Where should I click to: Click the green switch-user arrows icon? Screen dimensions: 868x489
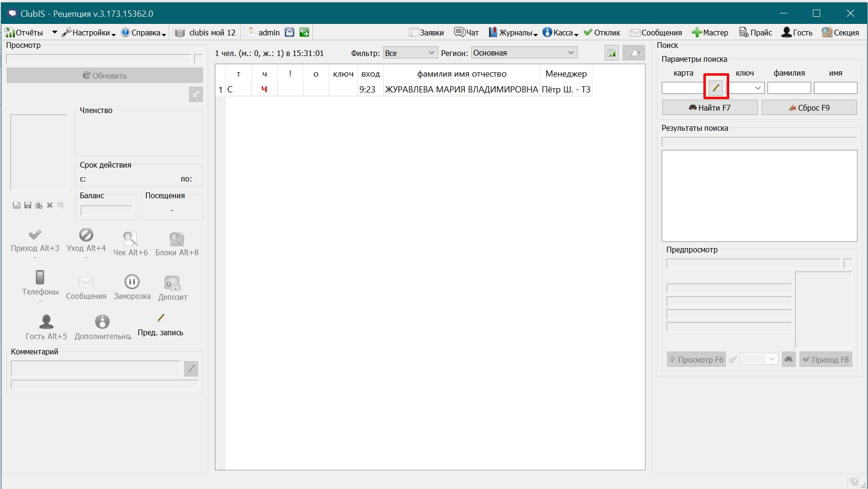[304, 32]
